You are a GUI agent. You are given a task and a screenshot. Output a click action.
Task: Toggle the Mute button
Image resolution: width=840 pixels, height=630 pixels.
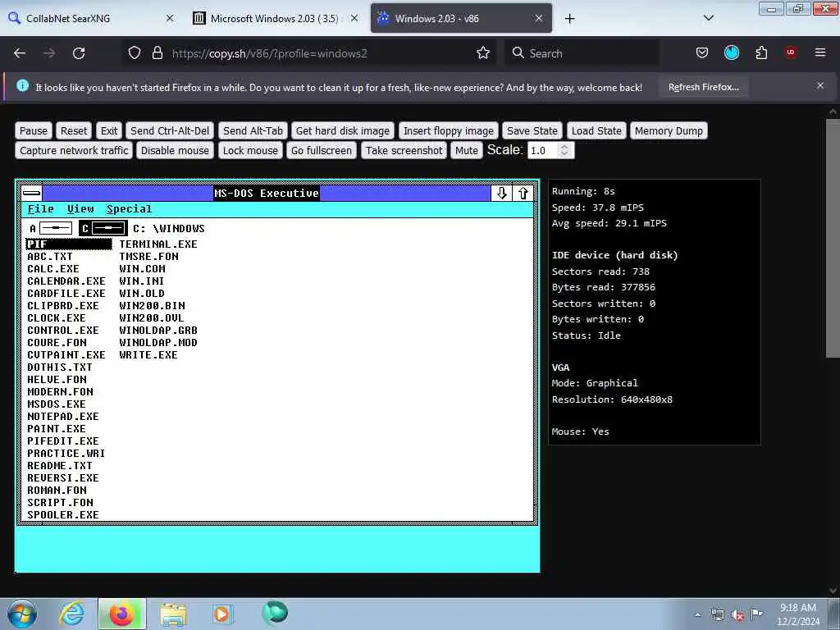pyautogui.click(x=466, y=151)
